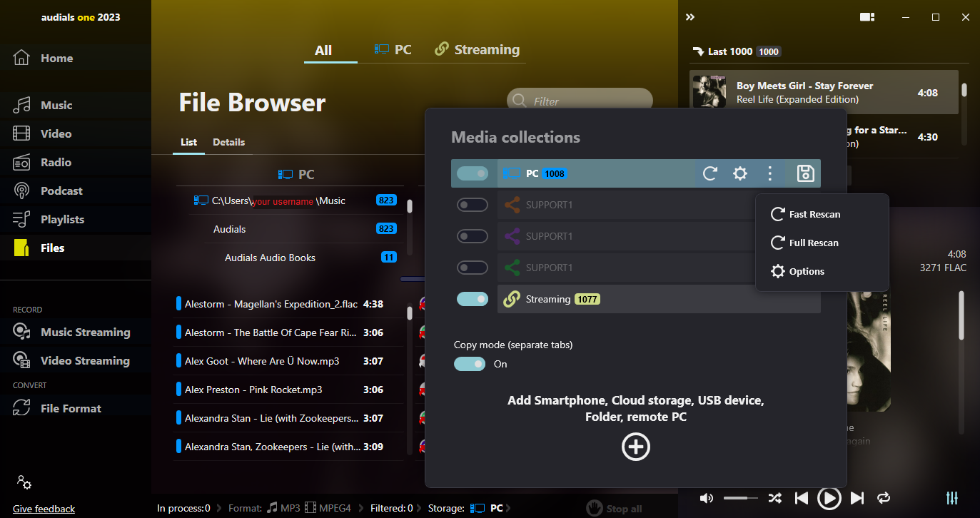This screenshot has width=980, height=518.
Task: Select the Details view tab
Action: (228, 142)
